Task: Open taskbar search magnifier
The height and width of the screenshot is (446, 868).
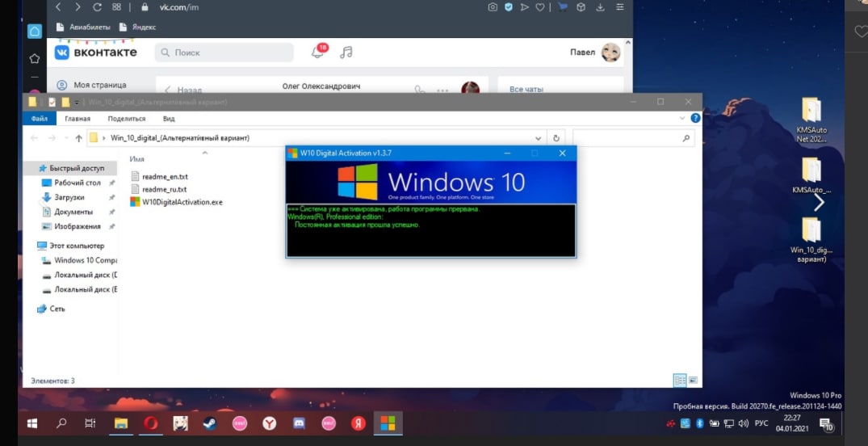Action: point(61,424)
